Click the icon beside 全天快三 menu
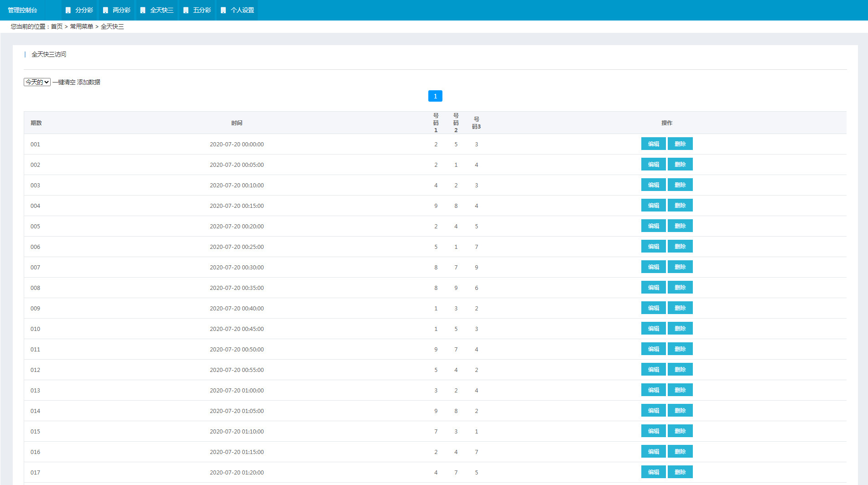The width and height of the screenshot is (868, 485). [x=143, y=10]
